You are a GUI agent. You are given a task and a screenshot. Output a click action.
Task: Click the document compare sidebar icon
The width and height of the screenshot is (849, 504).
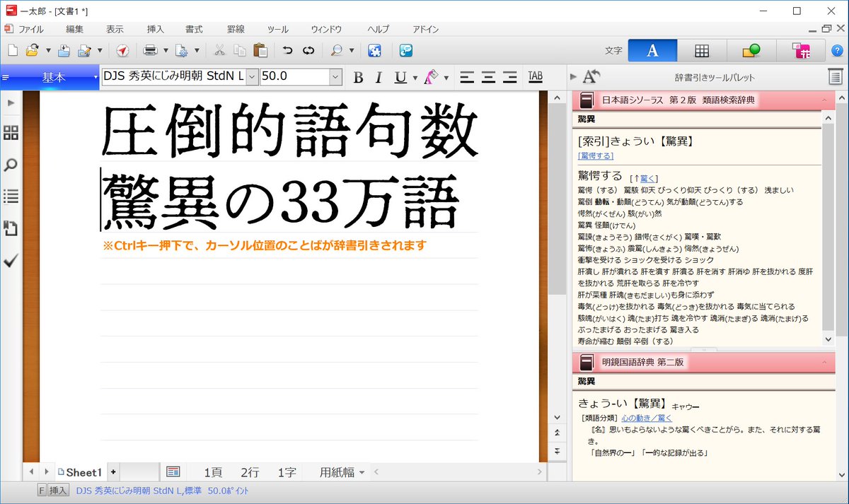click(x=11, y=228)
